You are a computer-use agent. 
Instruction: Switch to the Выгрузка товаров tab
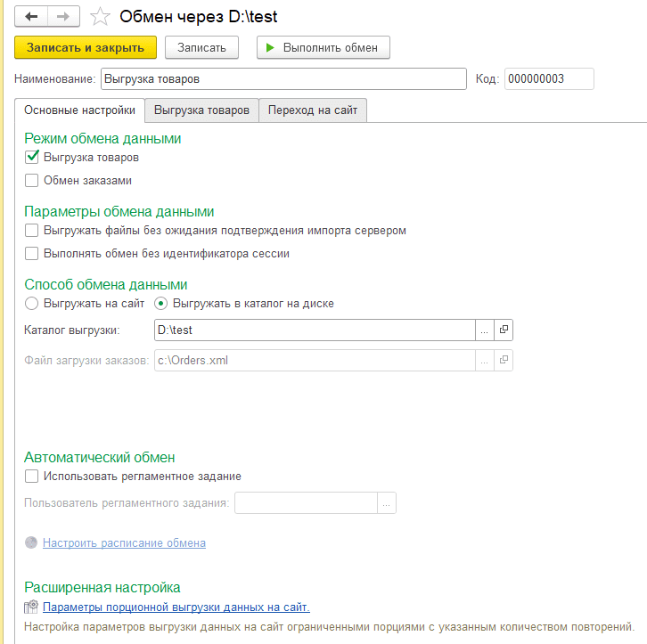201,110
